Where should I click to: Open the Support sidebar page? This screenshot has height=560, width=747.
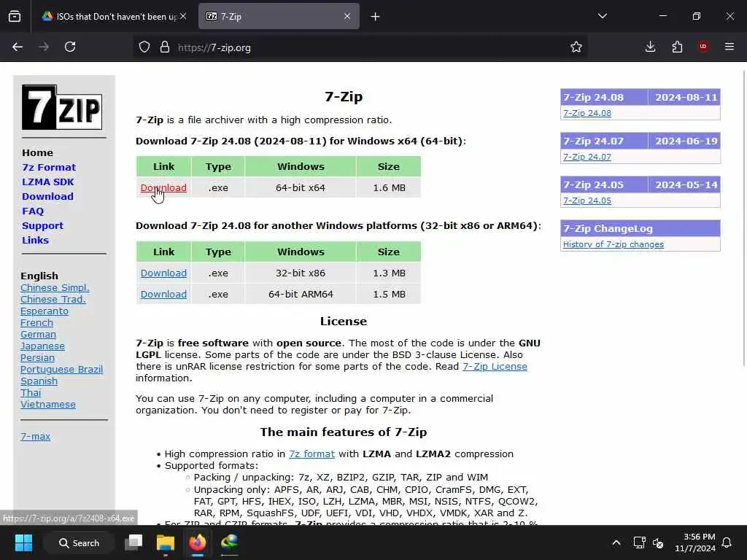tap(42, 226)
